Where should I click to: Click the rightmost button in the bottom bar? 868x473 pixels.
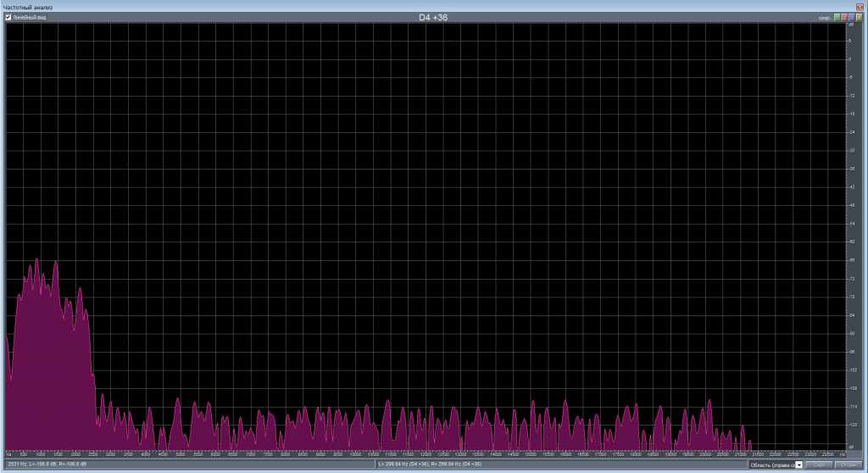(x=849, y=465)
